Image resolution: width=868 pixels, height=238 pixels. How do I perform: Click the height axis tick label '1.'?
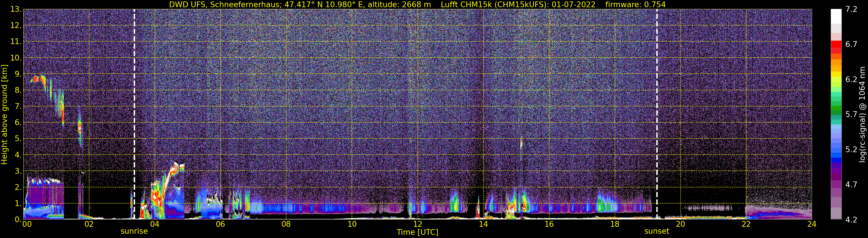tap(18, 203)
